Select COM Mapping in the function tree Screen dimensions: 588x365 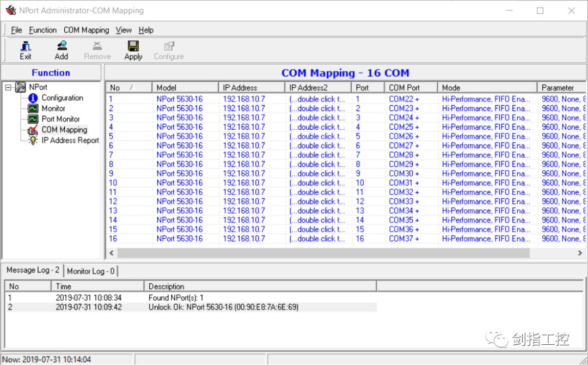64,130
